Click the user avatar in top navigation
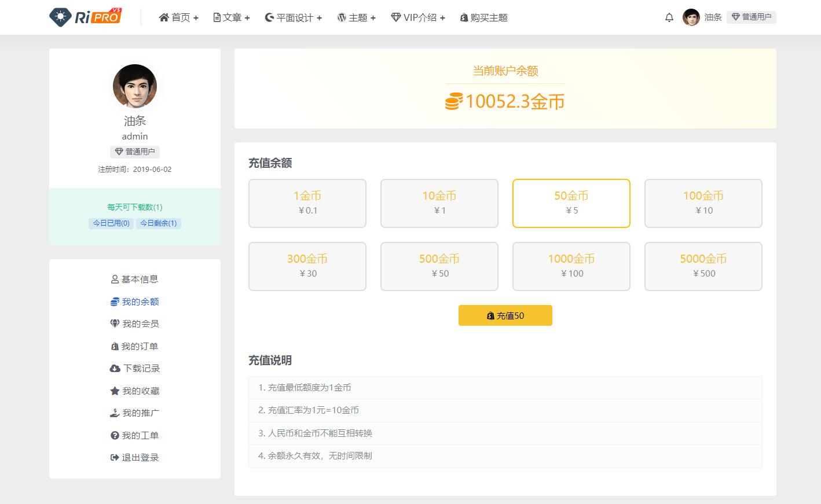 pyautogui.click(x=691, y=17)
